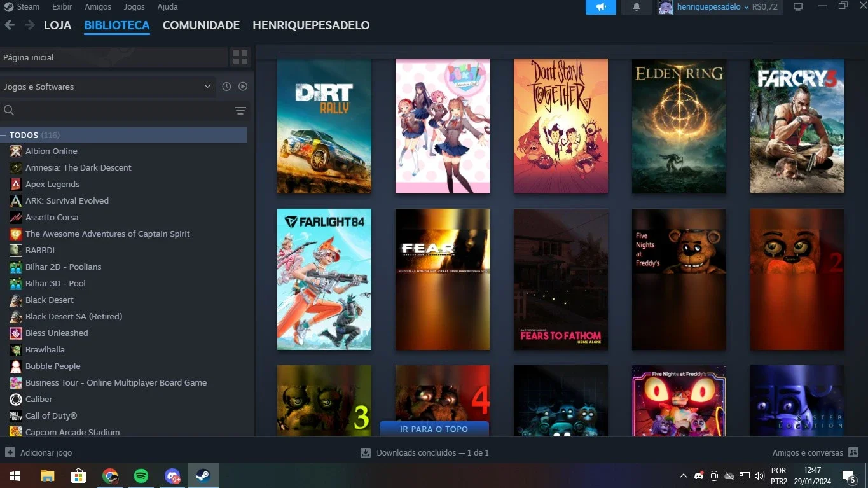Show hidden system tray icons chevron
868x488 pixels.
(684, 475)
